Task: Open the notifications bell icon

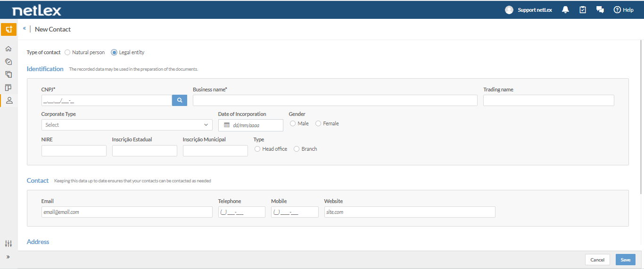Action: 566,10
